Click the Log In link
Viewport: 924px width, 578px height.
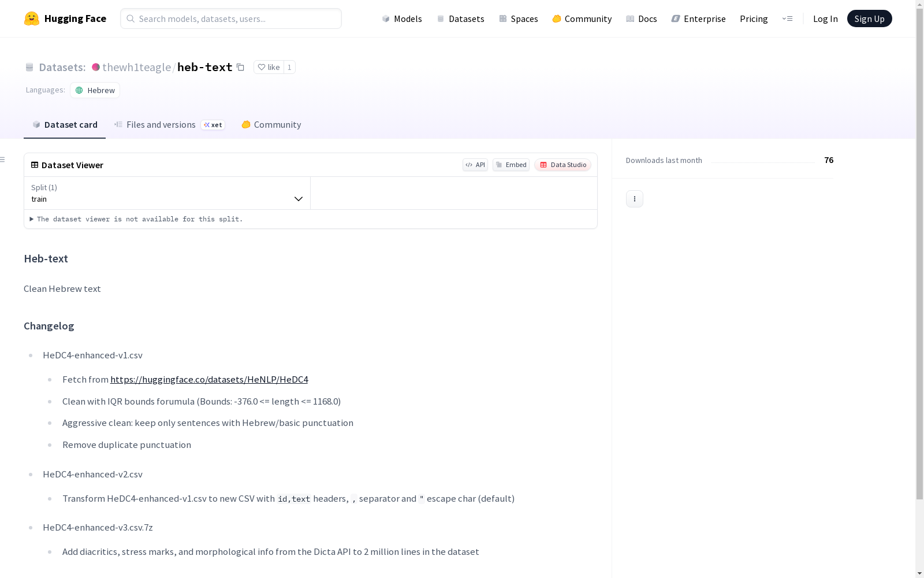pyautogui.click(x=825, y=18)
